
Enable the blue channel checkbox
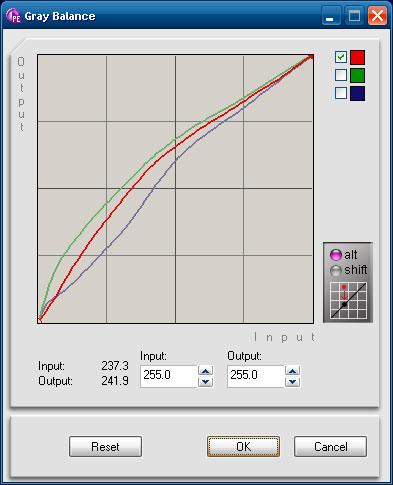(341, 93)
